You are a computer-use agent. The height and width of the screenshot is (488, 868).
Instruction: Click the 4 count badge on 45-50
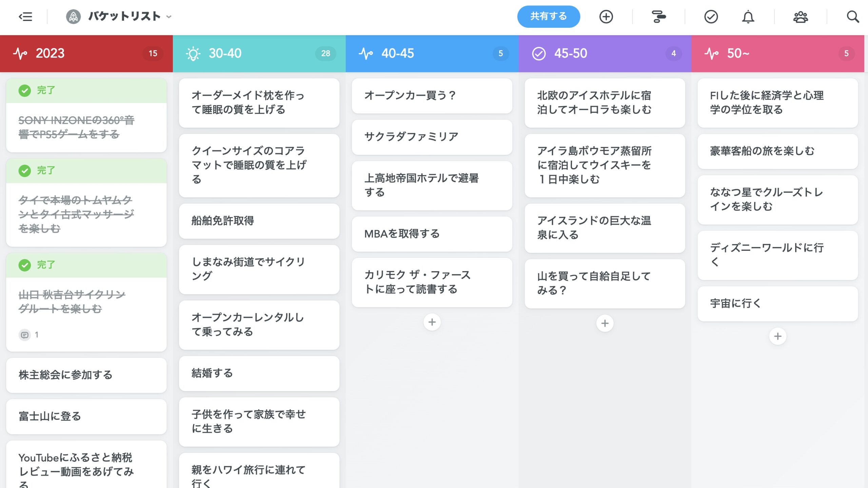[673, 54]
